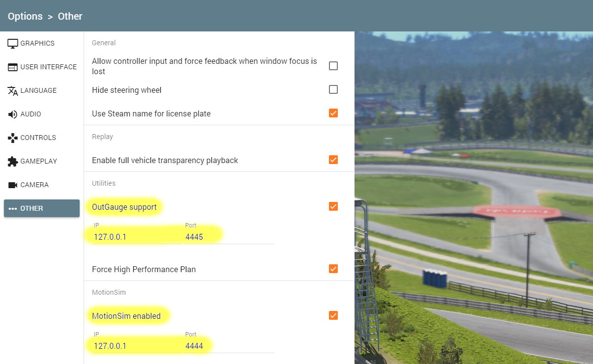The height and width of the screenshot is (364, 593).
Task: Click the User Interface window icon
Action: point(13,67)
